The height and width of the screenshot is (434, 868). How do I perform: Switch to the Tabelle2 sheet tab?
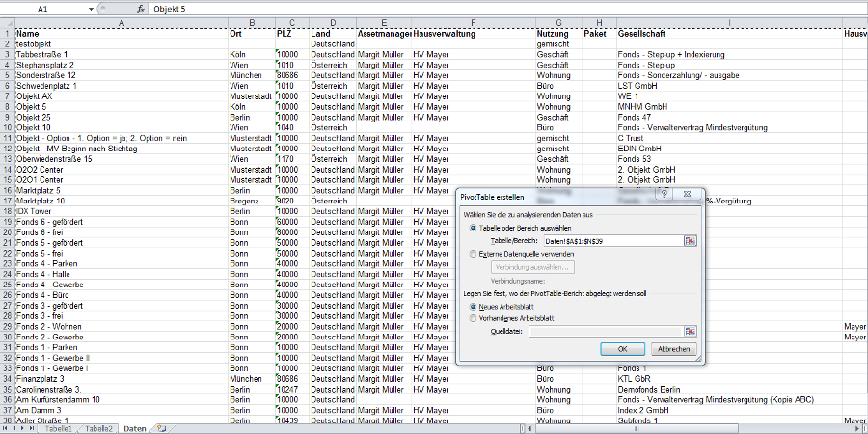pos(98,429)
